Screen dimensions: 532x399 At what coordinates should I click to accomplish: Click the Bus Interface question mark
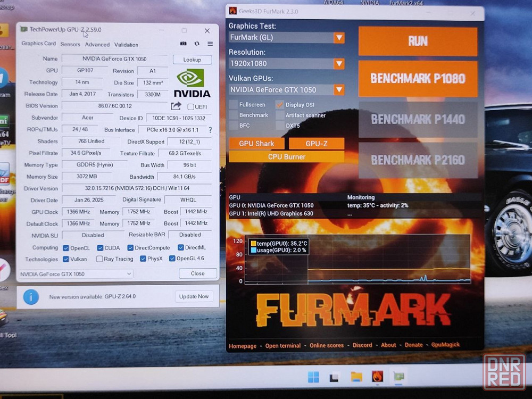(210, 130)
